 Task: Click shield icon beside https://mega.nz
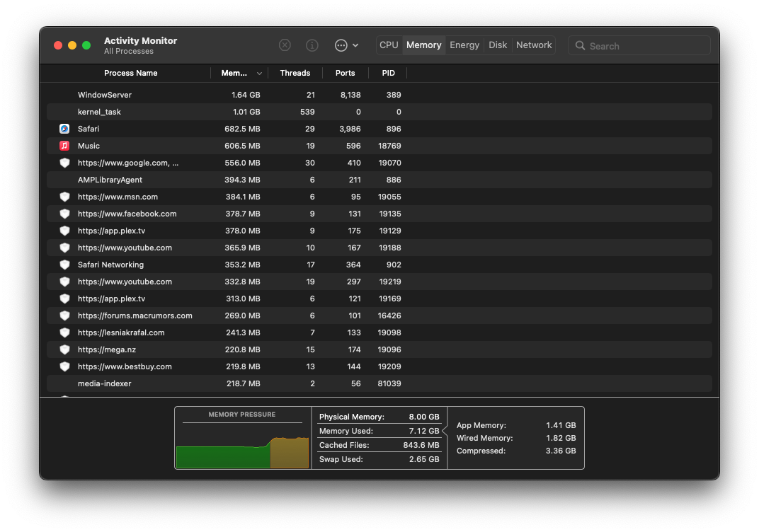point(64,349)
